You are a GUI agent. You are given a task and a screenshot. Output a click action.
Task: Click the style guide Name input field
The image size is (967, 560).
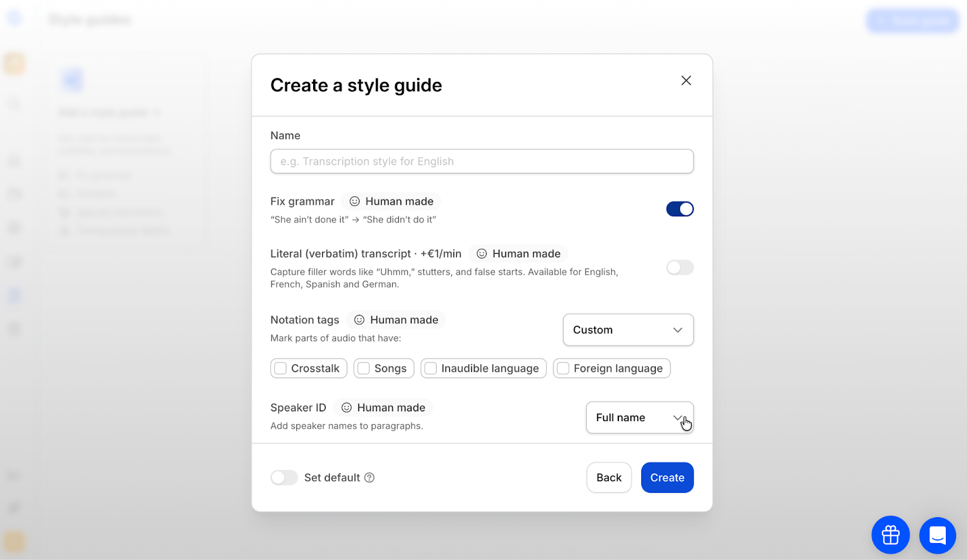tap(481, 161)
